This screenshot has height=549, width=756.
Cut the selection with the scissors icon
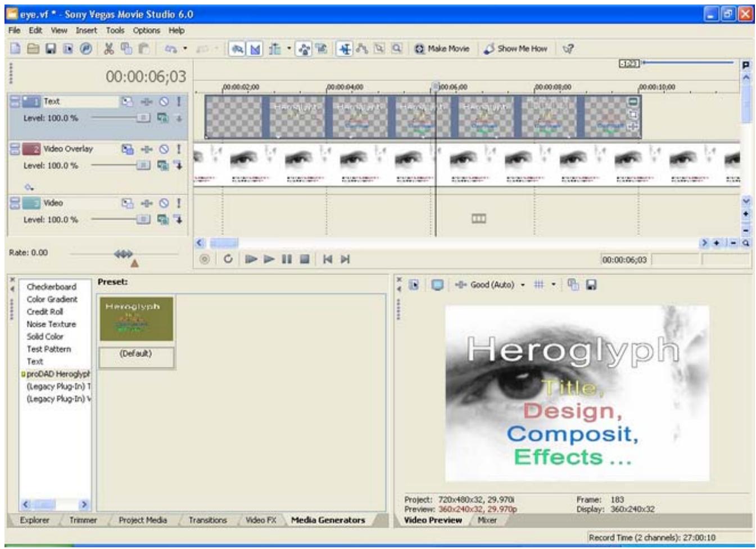(x=109, y=49)
